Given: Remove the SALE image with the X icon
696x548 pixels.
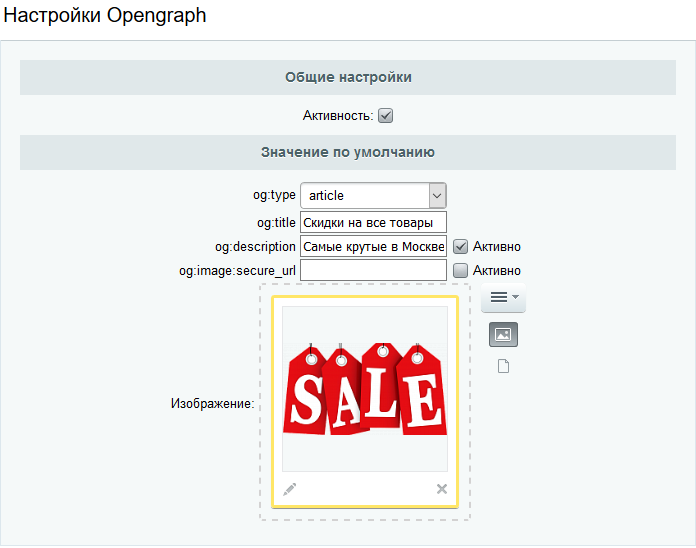Looking at the screenshot, I should (442, 489).
